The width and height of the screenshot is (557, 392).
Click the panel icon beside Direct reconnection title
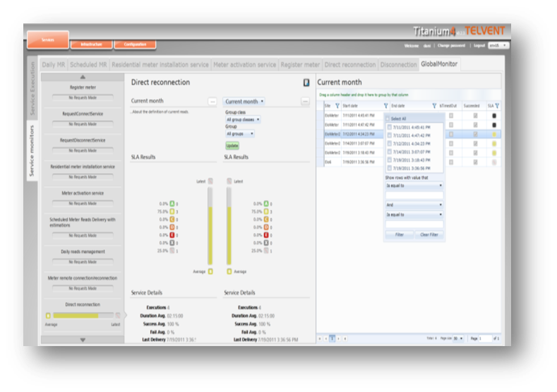point(306,83)
